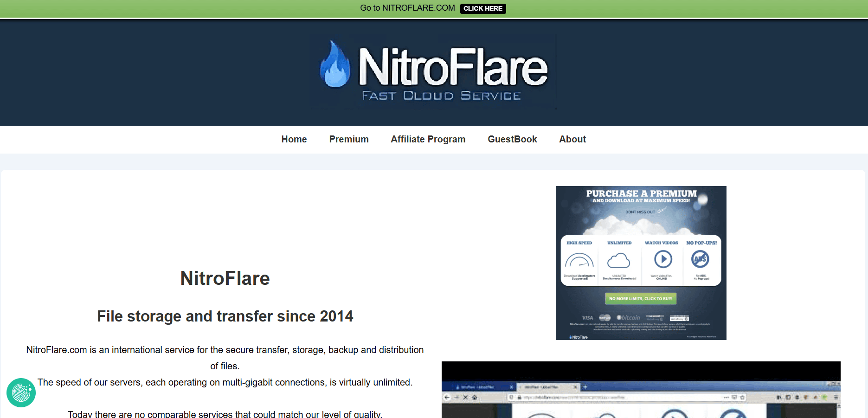Click the Purchase a Premium banner image

[641, 263]
